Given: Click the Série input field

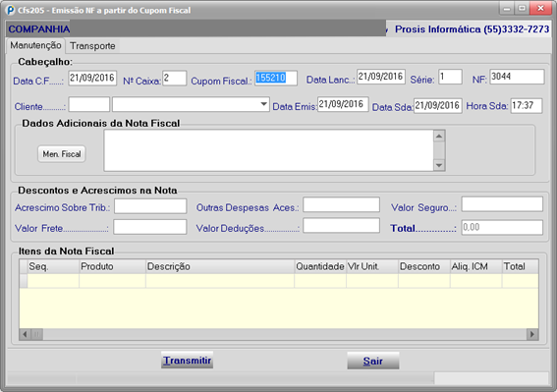Looking at the screenshot, I should coord(450,77).
